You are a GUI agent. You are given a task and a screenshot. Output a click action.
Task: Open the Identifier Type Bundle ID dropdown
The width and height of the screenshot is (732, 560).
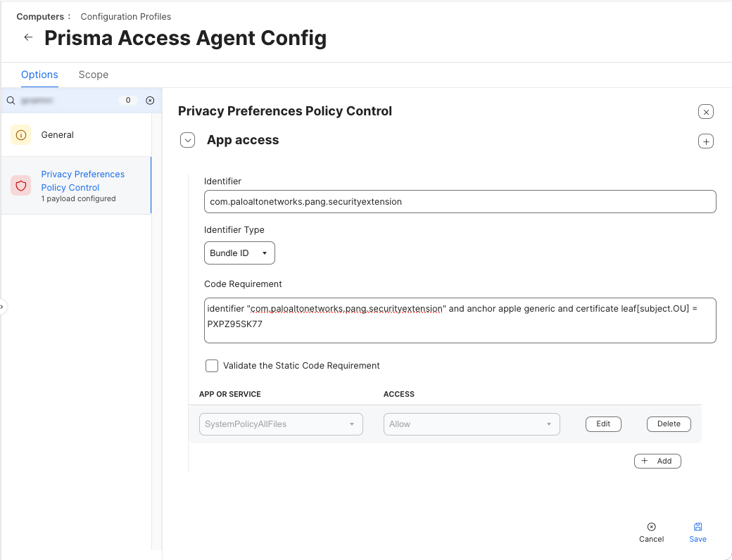[239, 253]
